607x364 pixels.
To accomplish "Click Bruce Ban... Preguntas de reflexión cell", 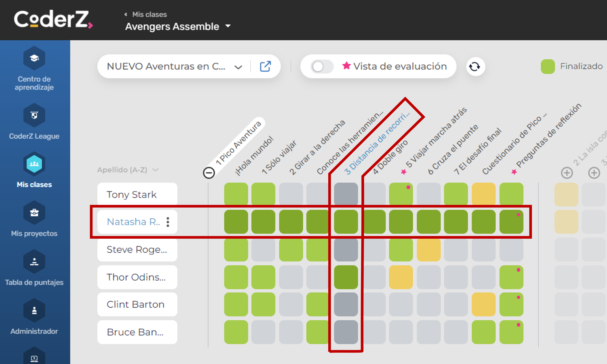I will pos(511,332).
